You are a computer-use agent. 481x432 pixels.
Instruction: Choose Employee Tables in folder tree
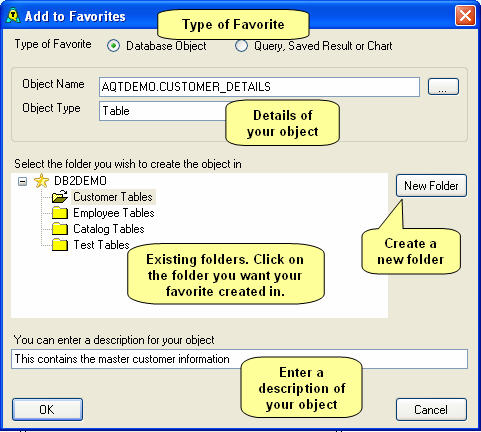(114, 213)
